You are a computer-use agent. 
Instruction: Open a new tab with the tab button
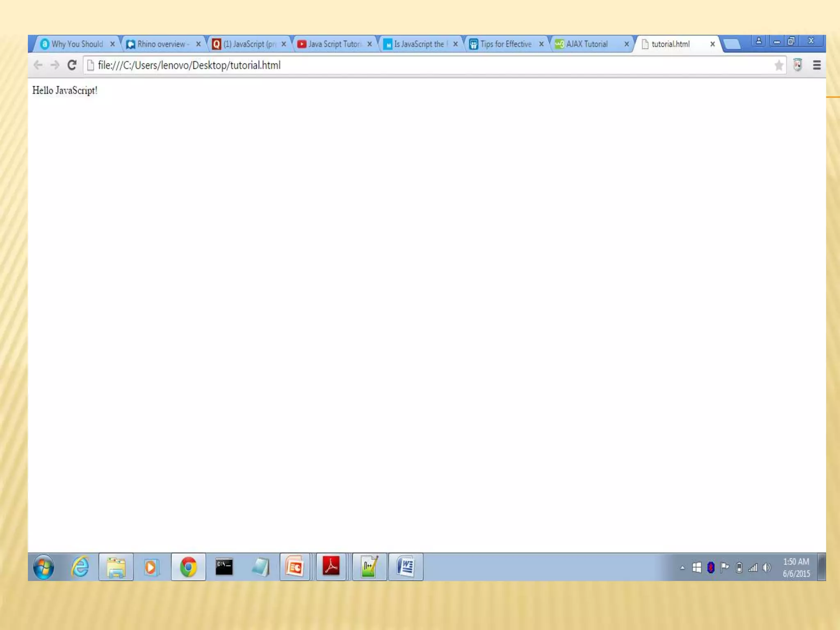pos(732,44)
